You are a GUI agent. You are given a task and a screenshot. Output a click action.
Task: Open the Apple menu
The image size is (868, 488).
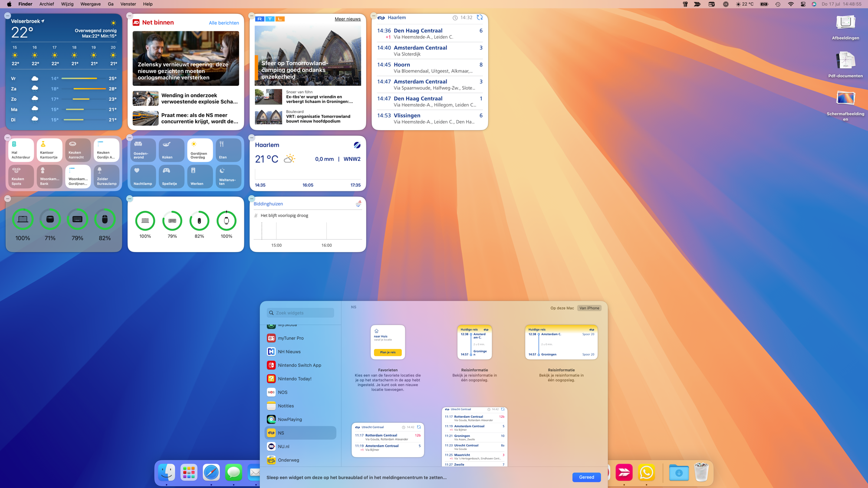point(9,4)
